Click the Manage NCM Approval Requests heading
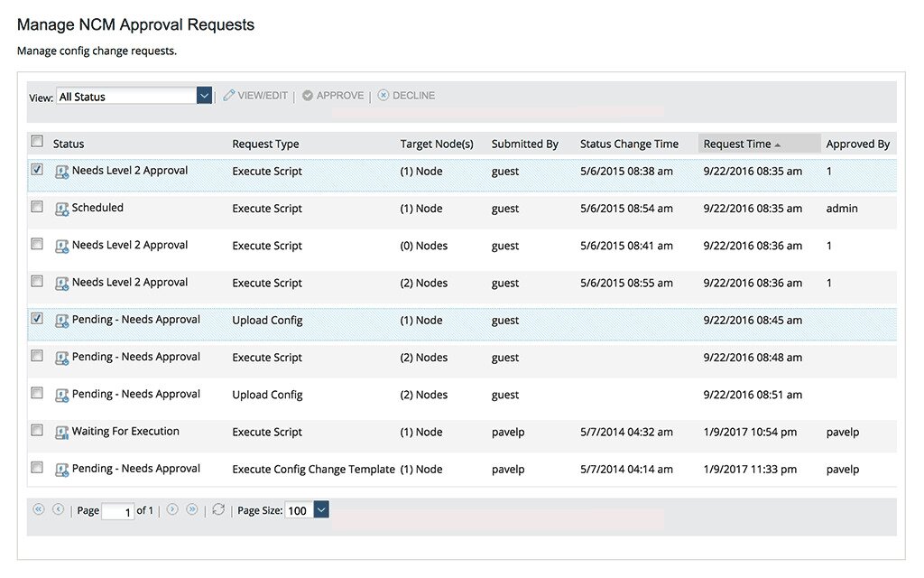 [135, 24]
